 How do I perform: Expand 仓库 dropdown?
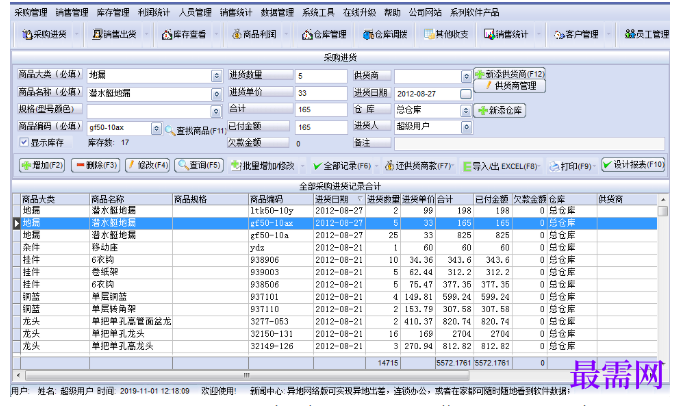tap(466, 111)
